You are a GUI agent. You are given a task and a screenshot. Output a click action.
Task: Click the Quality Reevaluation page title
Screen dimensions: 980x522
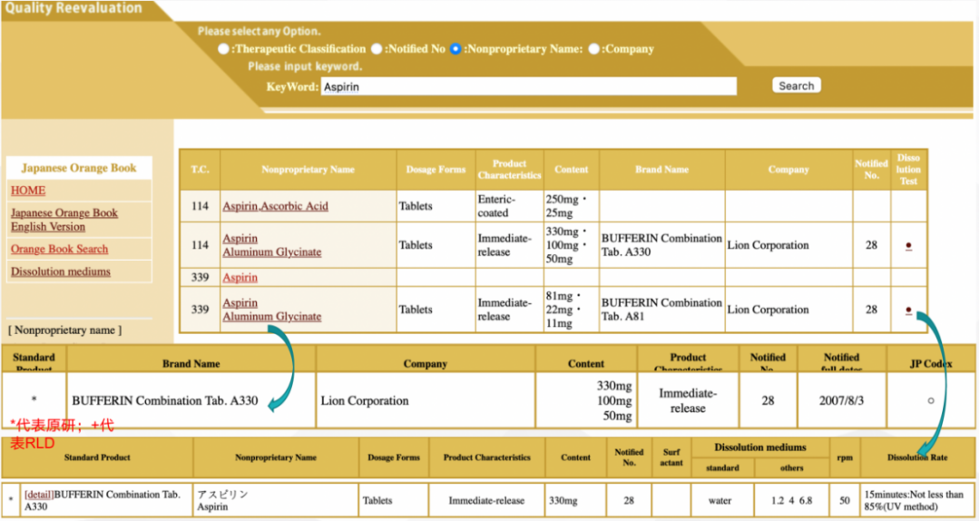point(73,8)
